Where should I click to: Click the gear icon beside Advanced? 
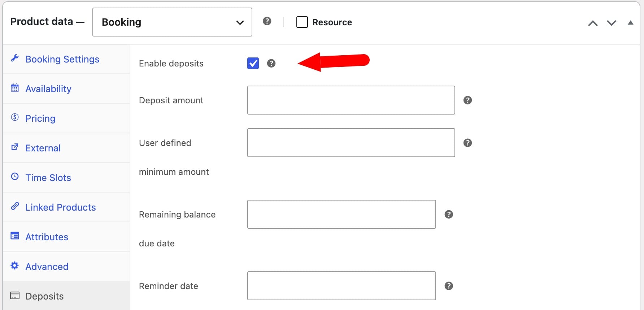point(15,266)
